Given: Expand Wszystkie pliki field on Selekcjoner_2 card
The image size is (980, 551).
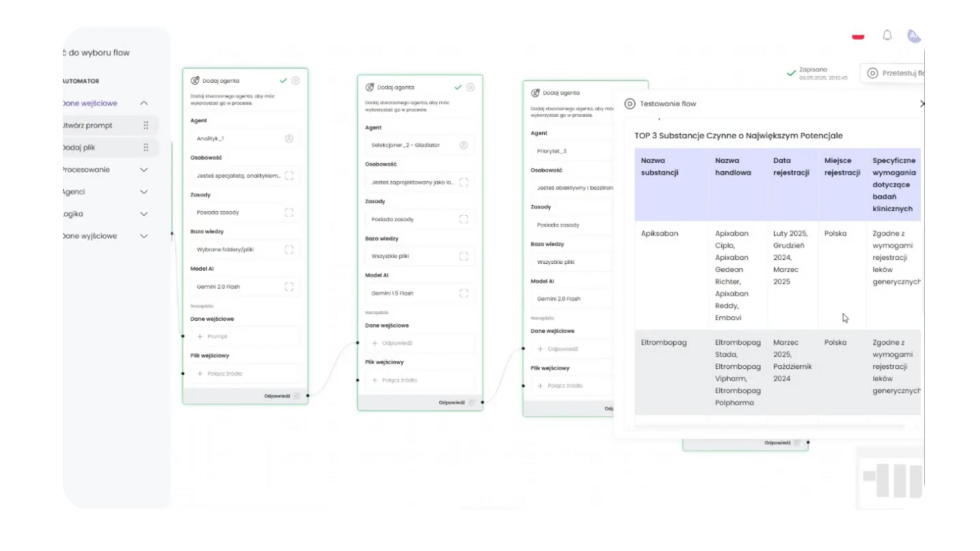Looking at the screenshot, I should click(x=463, y=256).
